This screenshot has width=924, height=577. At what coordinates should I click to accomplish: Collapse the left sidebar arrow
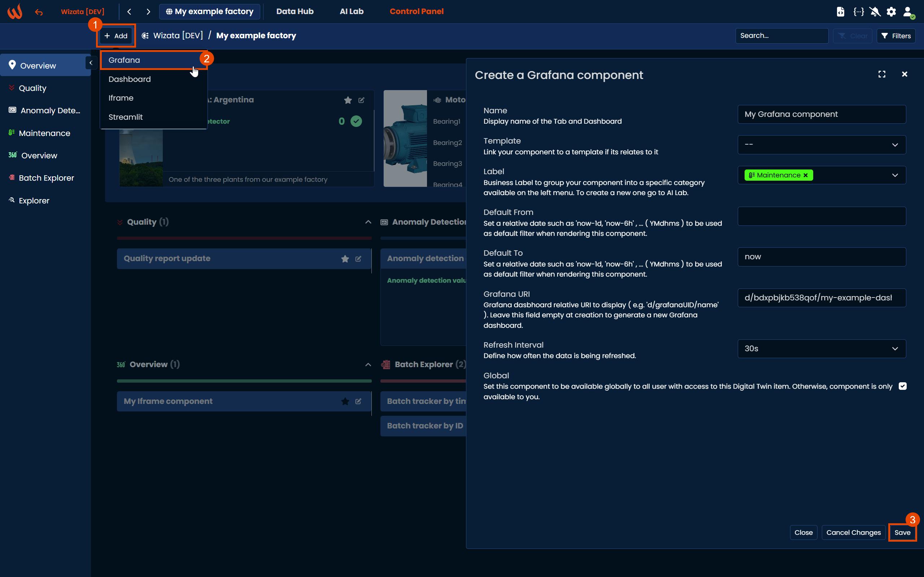[x=91, y=63]
